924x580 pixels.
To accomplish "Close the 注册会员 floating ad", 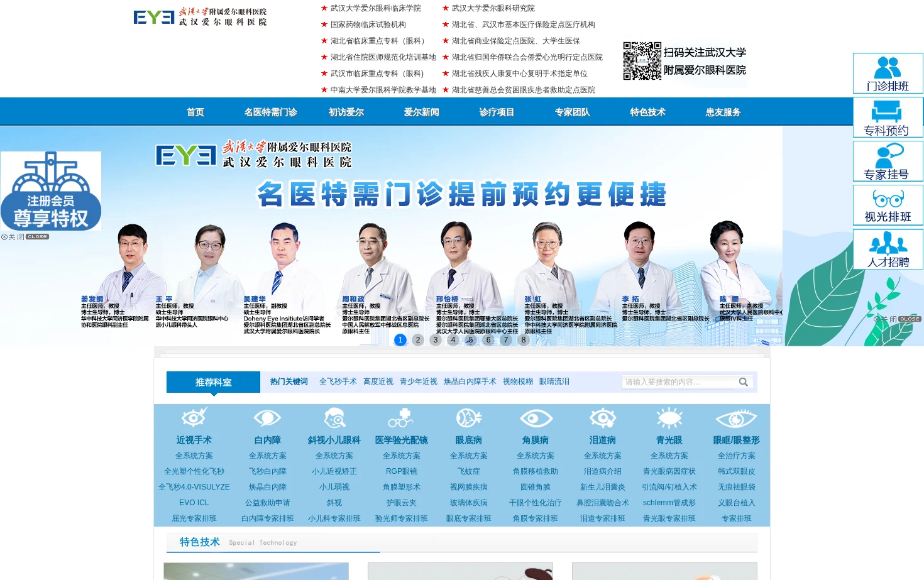I will 25,237.
